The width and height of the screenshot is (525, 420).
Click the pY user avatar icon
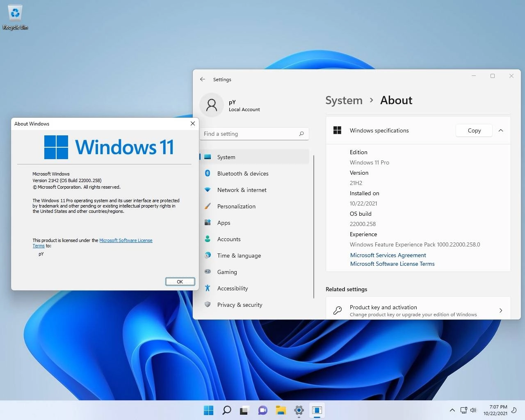pyautogui.click(x=212, y=105)
